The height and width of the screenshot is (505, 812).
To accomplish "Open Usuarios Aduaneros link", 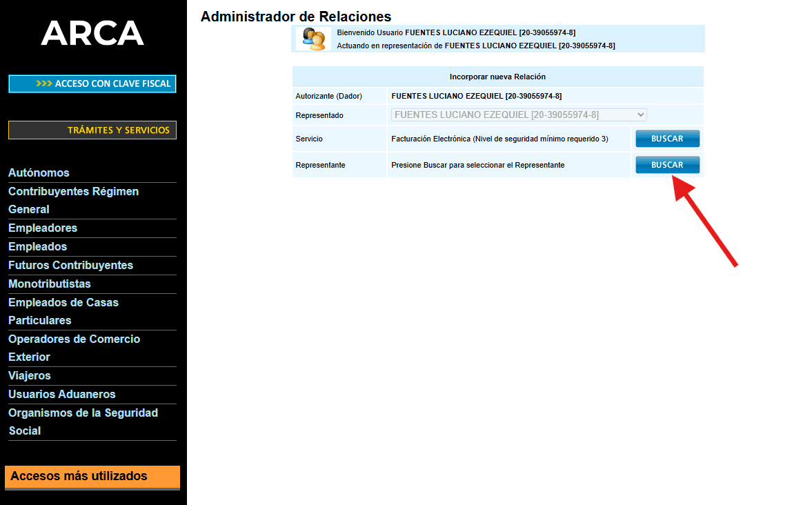I will tap(62, 395).
